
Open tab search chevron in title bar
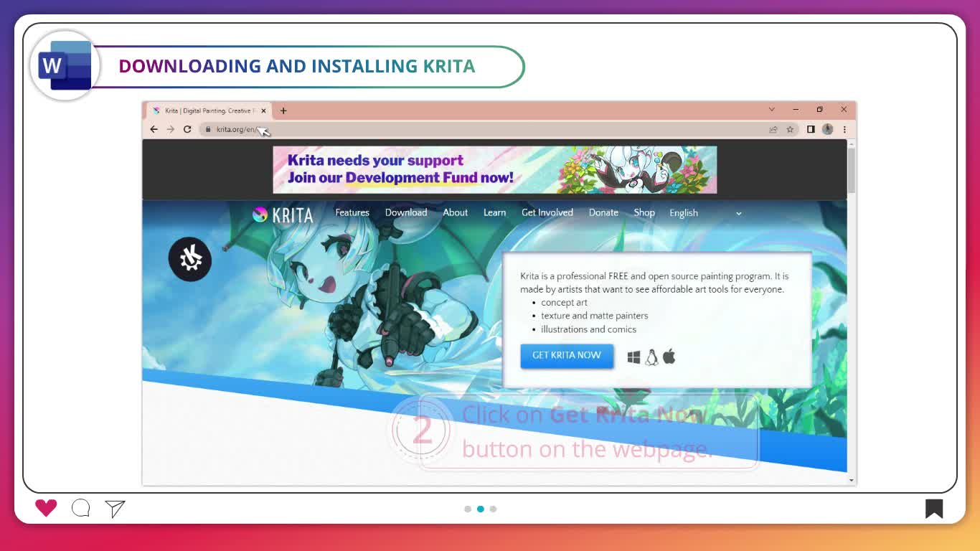click(x=772, y=110)
